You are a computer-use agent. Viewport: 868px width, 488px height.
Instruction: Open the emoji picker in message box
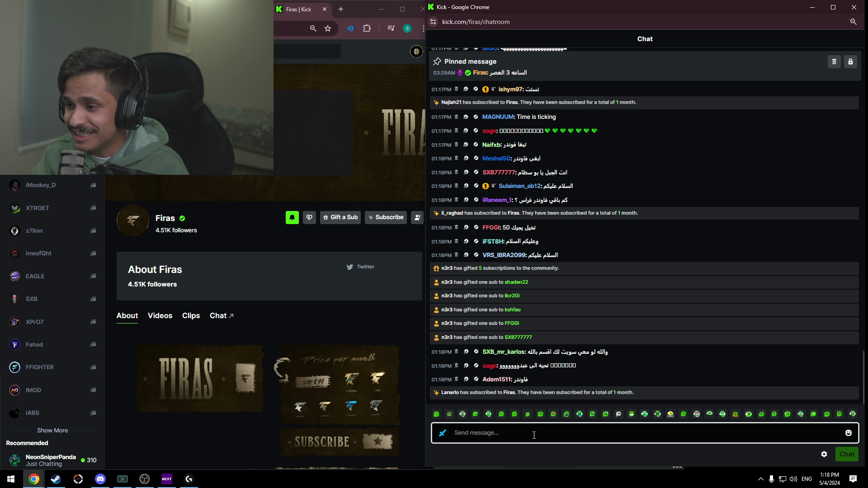tap(849, 433)
